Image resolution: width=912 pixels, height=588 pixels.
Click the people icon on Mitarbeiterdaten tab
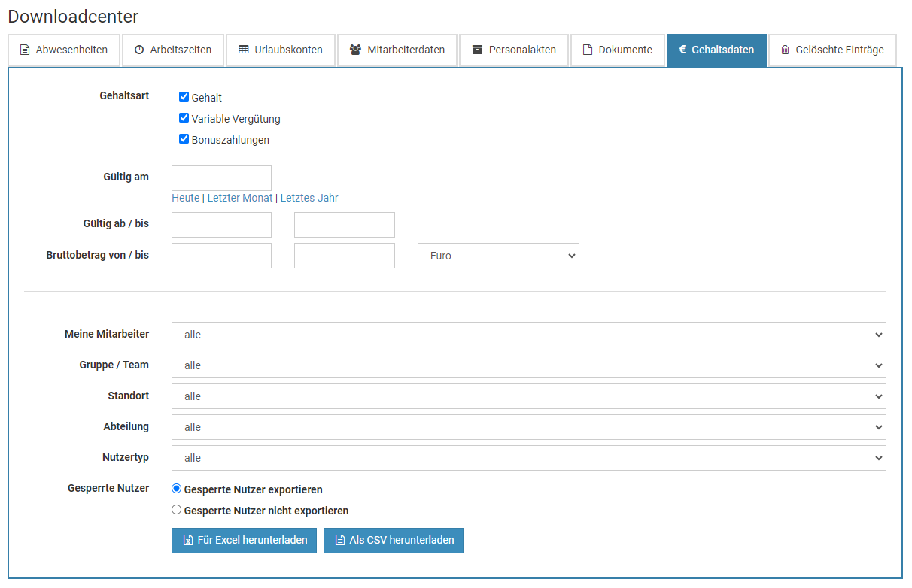355,50
